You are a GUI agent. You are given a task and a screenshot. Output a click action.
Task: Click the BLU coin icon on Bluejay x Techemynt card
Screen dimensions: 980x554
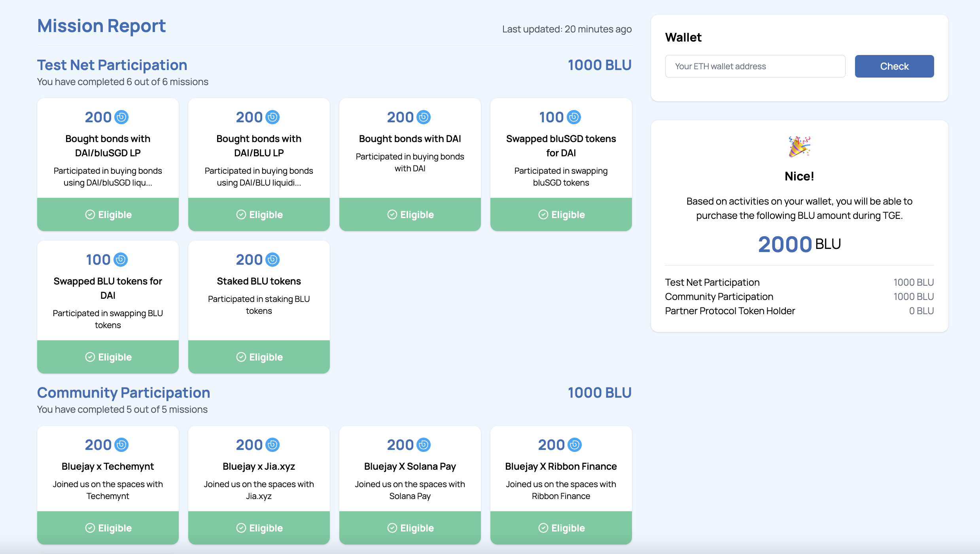pyautogui.click(x=121, y=445)
